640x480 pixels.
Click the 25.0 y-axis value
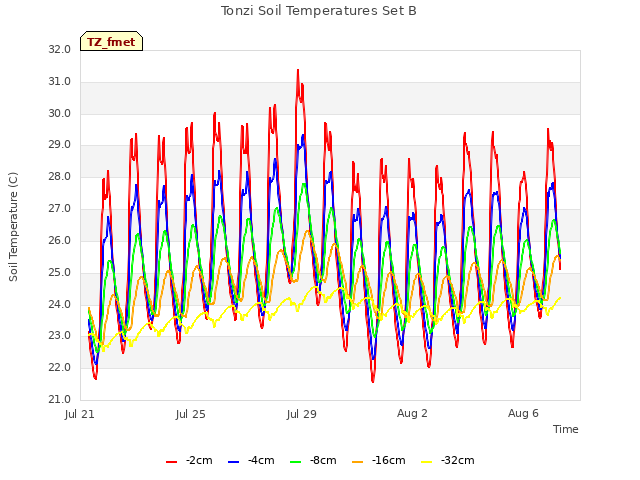(60, 272)
